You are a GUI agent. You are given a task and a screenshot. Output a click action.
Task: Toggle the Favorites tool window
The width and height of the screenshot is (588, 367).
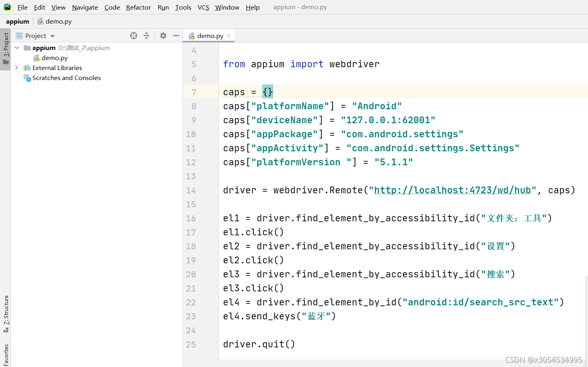[6, 355]
